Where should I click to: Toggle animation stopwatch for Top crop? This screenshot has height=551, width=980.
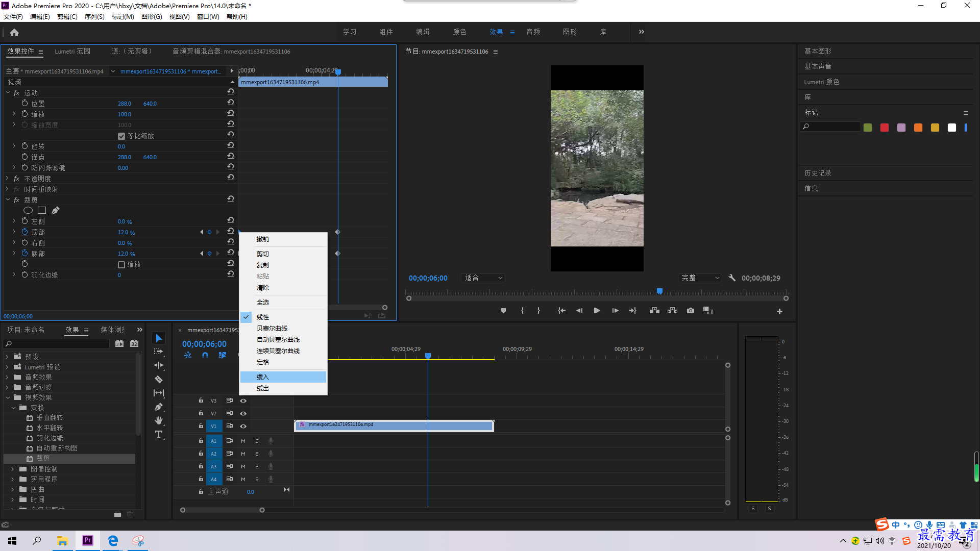(24, 232)
